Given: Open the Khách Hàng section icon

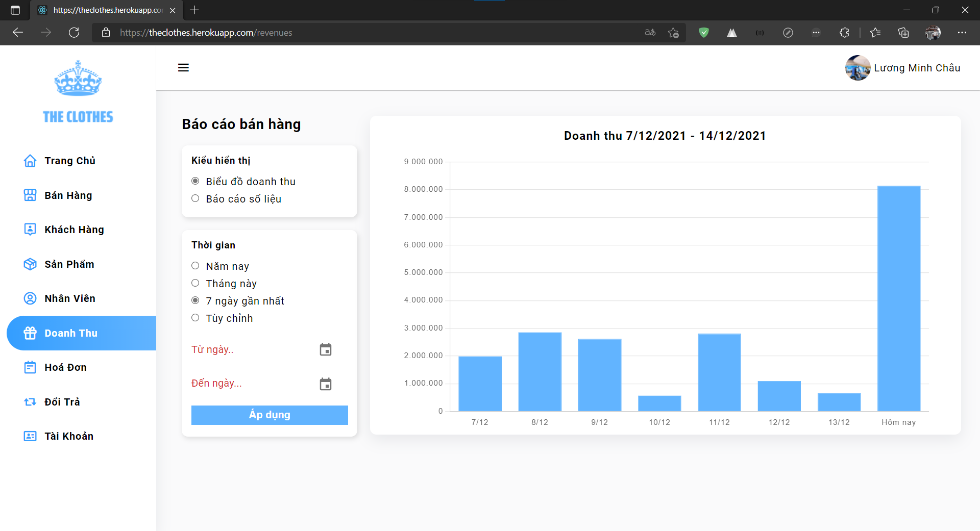Looking at the screenshot, I should click(x=30, y=229).
